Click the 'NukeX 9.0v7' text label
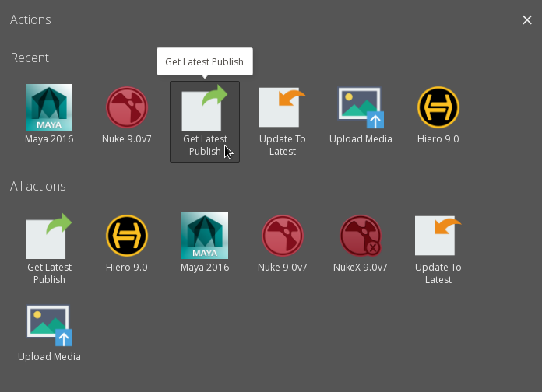 pos(361,268)
